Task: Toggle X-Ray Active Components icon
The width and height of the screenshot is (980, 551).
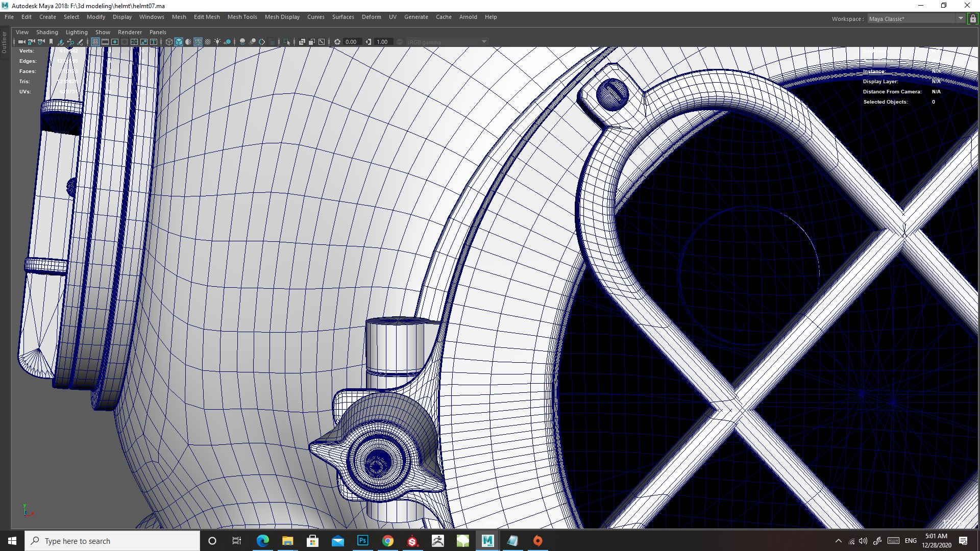Action: [312, 42]
